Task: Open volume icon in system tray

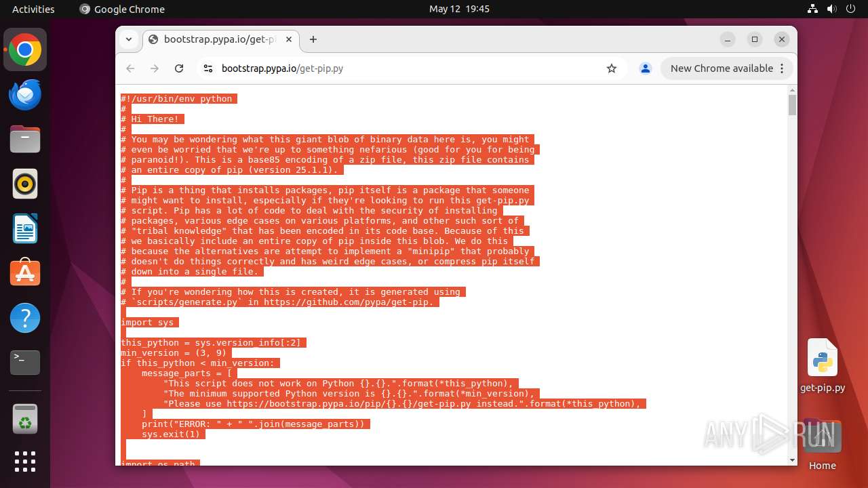Action: click(832, 9)
